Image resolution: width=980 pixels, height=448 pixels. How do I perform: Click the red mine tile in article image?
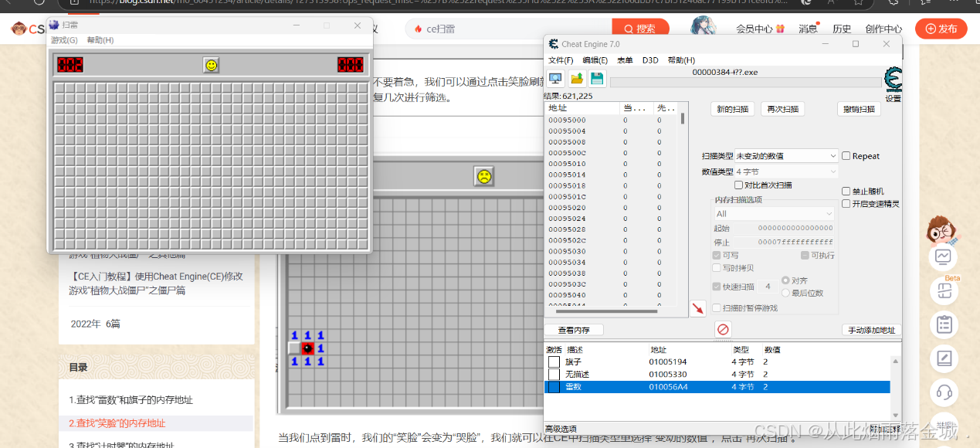tap(307, 348)
